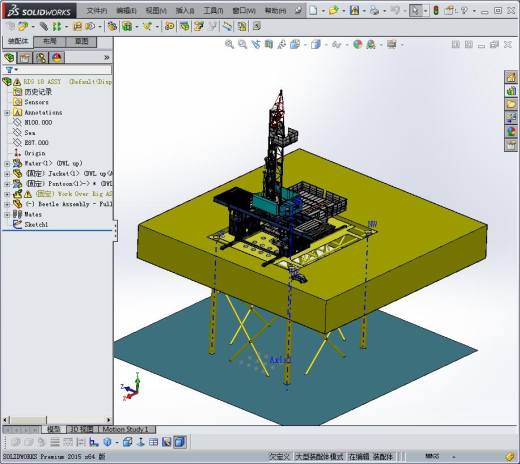Viewport: 520px width, 464px height.
Task: Open the Design Library task pane icon
Action: click(x=510, y=90)
